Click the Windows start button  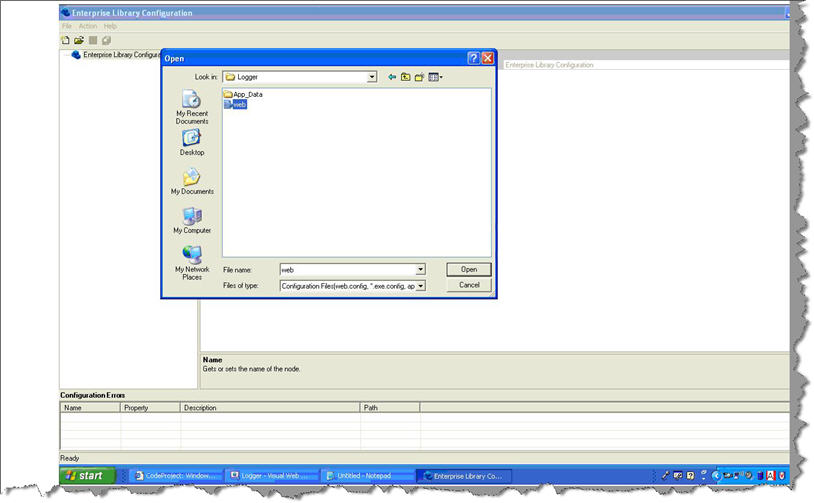(87, 475)
